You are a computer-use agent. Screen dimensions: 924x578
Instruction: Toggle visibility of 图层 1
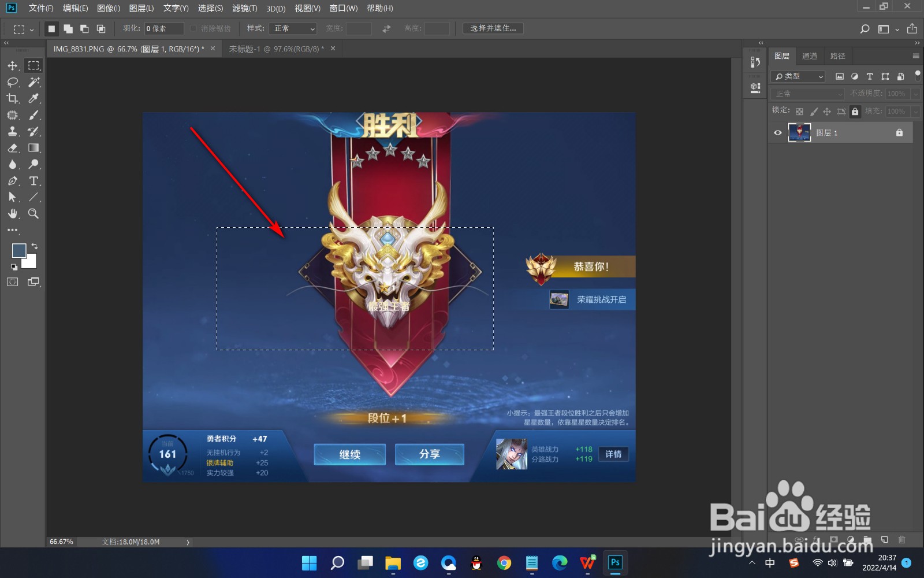[778, 133]
